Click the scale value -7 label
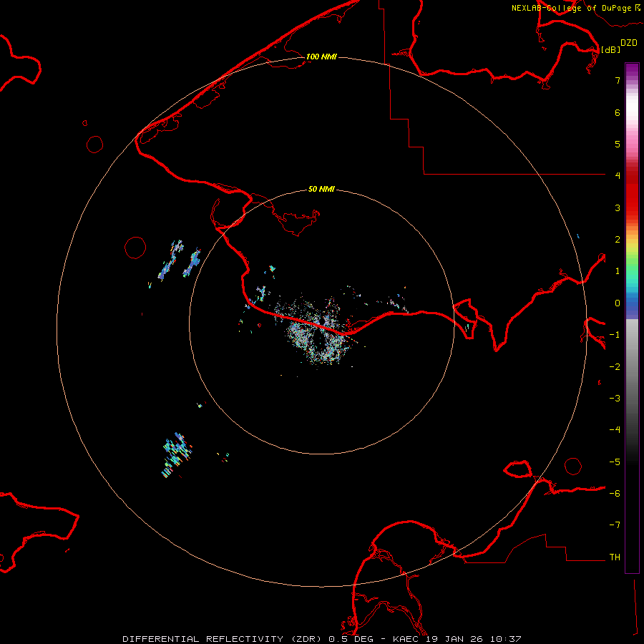The width and height of the screenshot is (644, 644). click(615, 525)
